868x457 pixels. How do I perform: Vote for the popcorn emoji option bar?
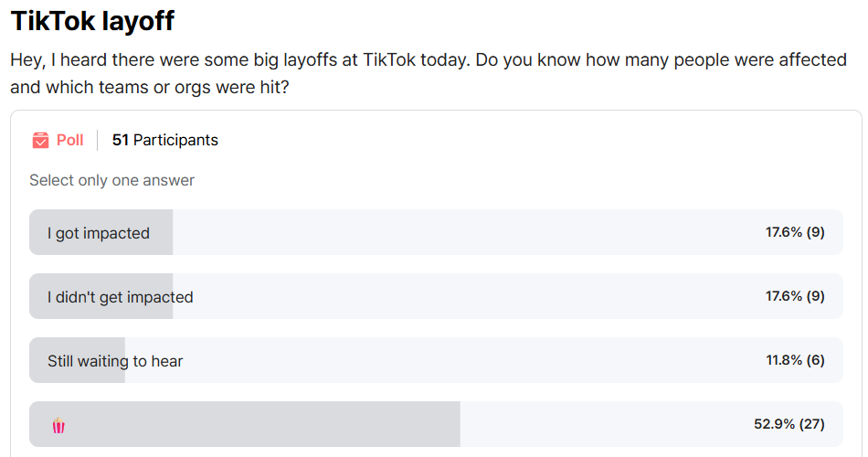point(436,424)
